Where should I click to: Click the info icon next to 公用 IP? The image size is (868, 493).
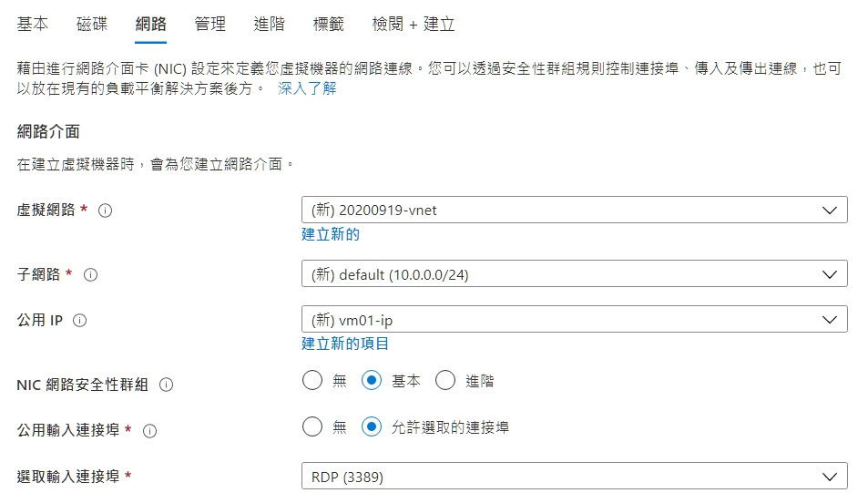point(80,320)
